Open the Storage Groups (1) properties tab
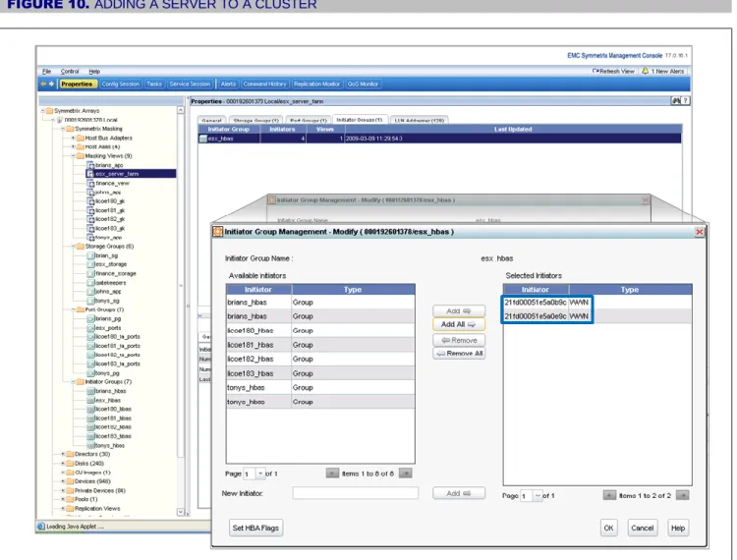This screenshot has height=560, width=737. click(x=255, y=120)
